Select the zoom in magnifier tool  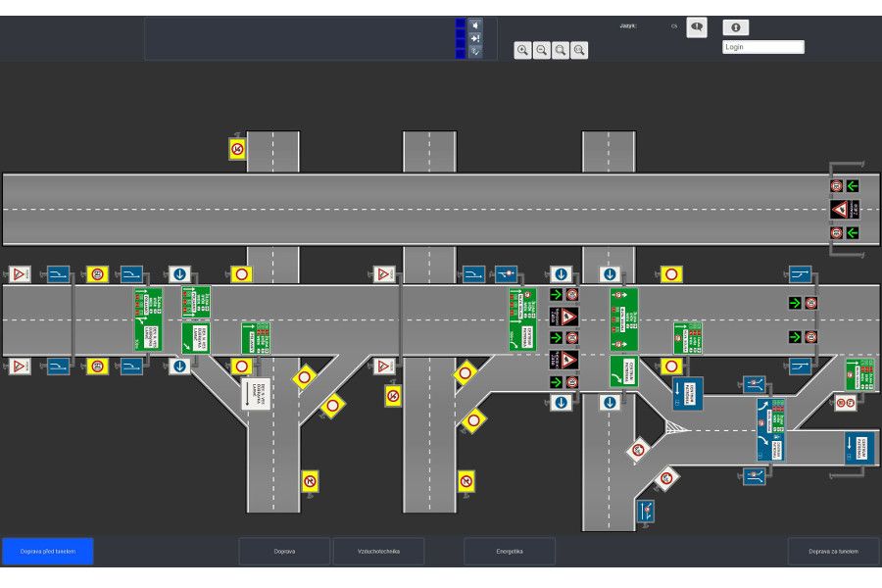point(523,49)
